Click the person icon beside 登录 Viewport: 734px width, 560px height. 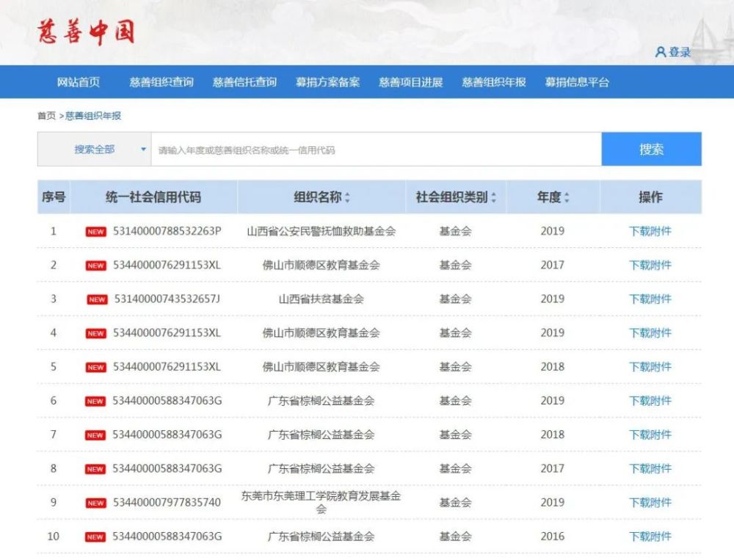[660, 51]
